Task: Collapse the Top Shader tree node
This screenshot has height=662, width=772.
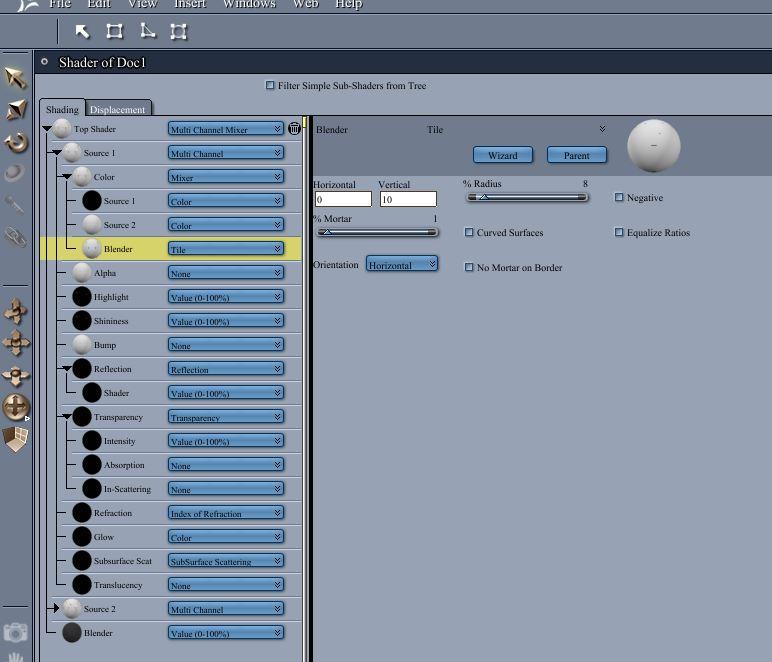Action: coord(47,128)
